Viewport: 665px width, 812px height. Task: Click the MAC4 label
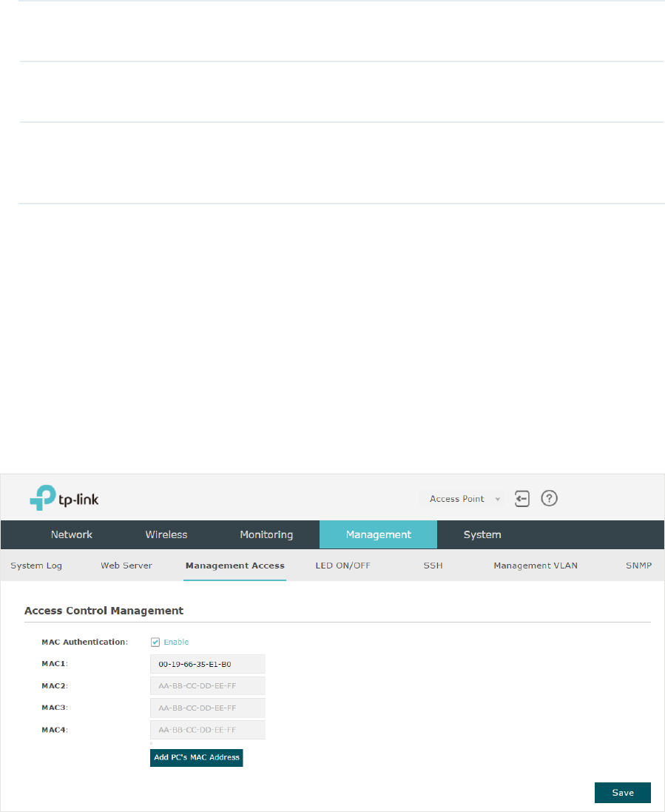[x=55, y=730]
